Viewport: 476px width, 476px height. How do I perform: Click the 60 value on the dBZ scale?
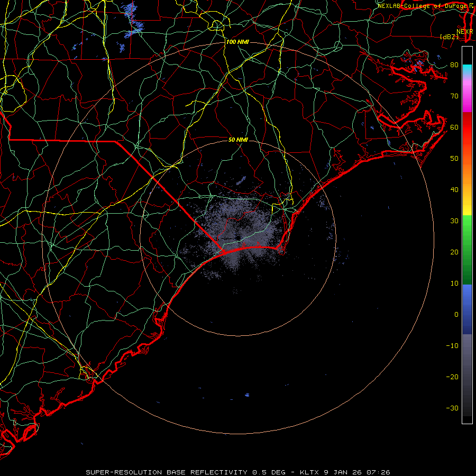(x=454, y=127)
